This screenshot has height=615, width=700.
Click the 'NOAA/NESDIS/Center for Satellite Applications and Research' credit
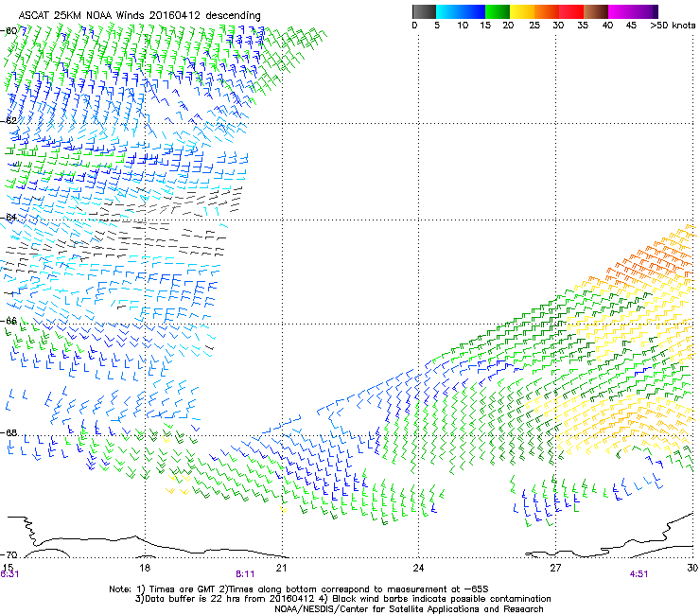[409, 608]
